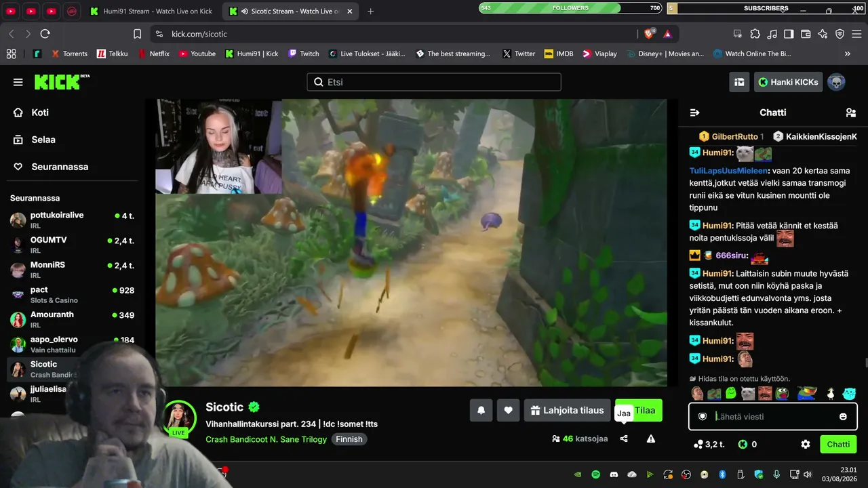Open Viaplay bookmark
The width and height of the screenshot is (868, 488).
tap(599, 54)
